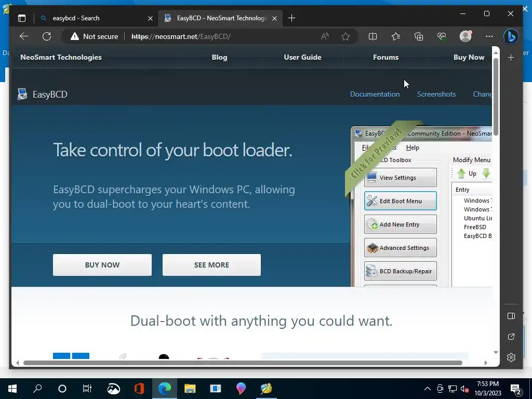Click BCD Backup/Repair in preview image
This screenshot has height=399, width=532.
401,271
